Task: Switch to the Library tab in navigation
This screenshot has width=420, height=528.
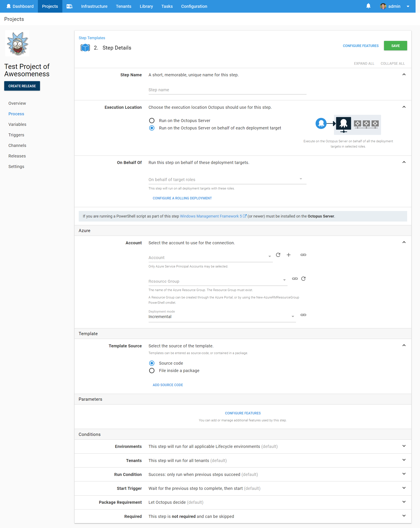Action: [146, 6]
